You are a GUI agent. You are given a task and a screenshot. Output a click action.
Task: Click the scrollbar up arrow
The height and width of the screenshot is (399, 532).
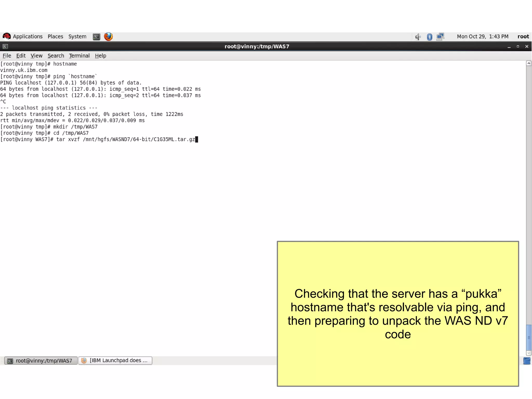click(529, 63)
